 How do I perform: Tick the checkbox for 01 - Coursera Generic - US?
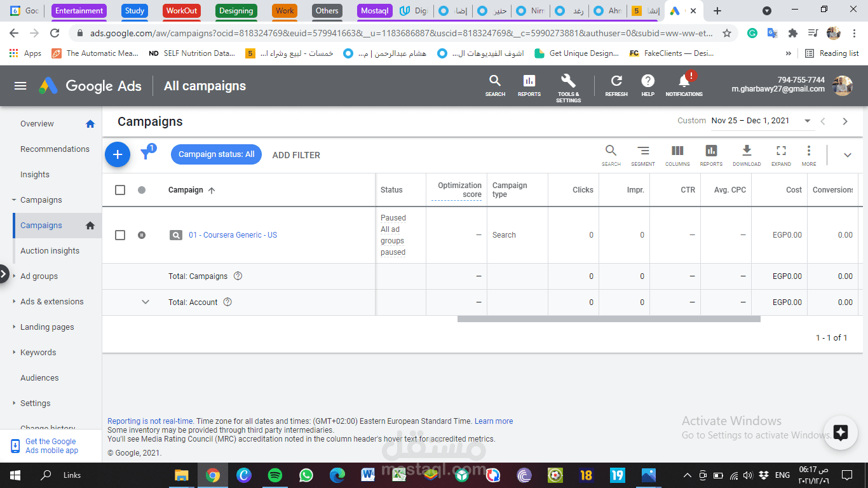(x=120, y=235)
